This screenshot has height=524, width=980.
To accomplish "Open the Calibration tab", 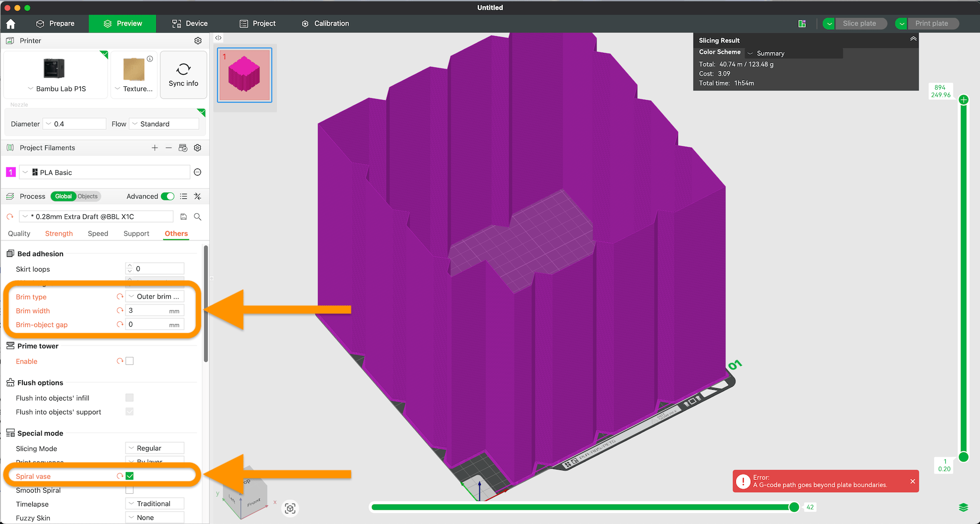I will click(x=326, y=23).
